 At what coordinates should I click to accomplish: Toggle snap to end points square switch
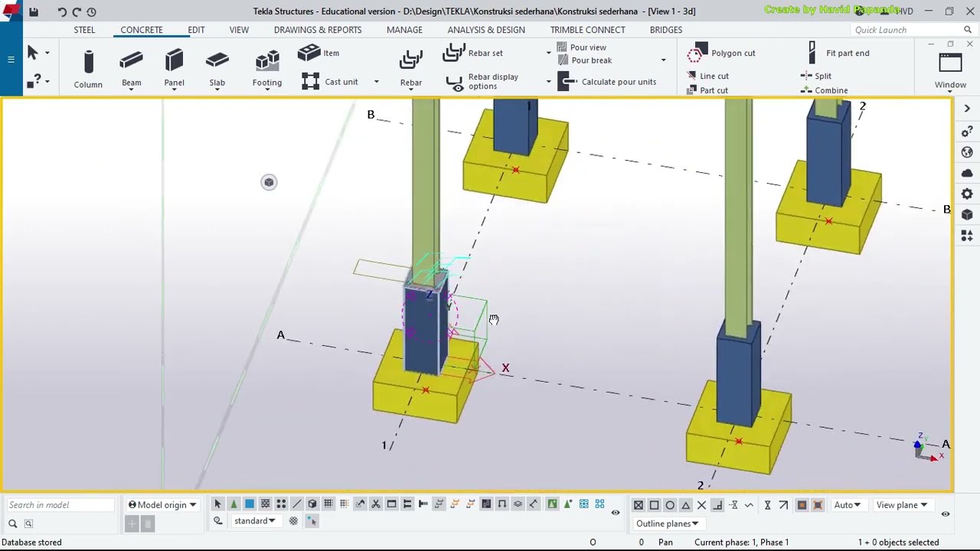[654, 505]
